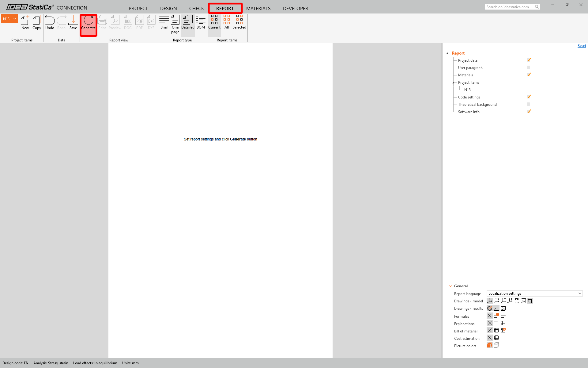The height and width of the screenshot is (368, 588).
Task: Toggle crop icon in Drawings - model row
Action: 530,301
